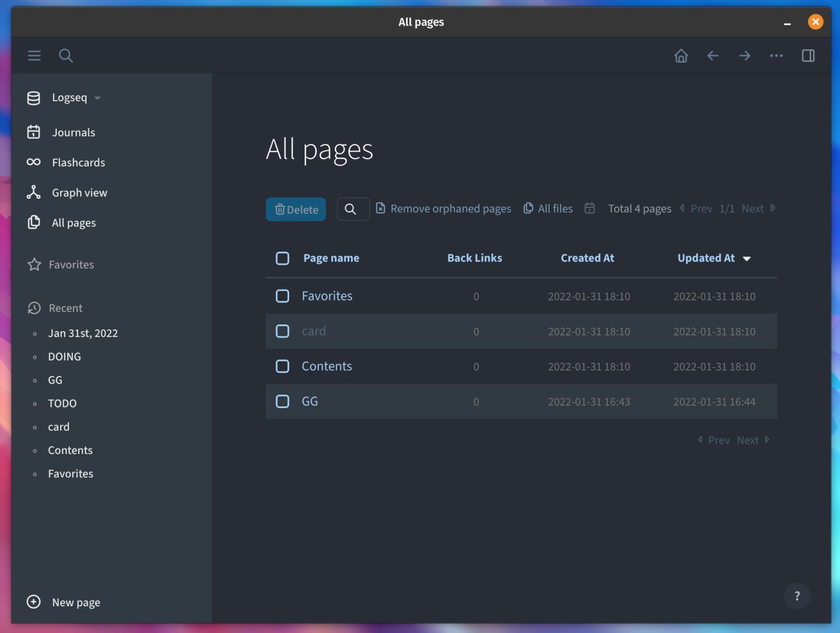Check the checkbox for the GG page
This screenshot has height=633, width=840.
283,401
